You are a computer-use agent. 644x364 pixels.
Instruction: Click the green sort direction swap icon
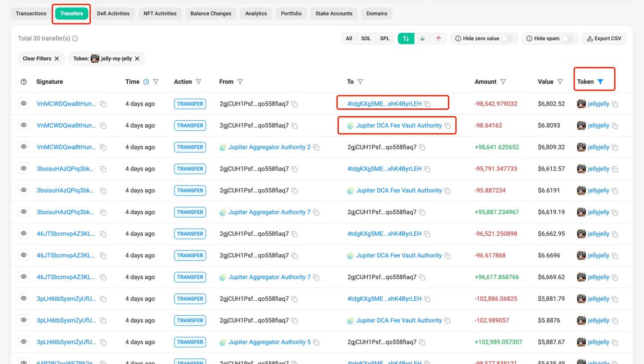point(407,38)
